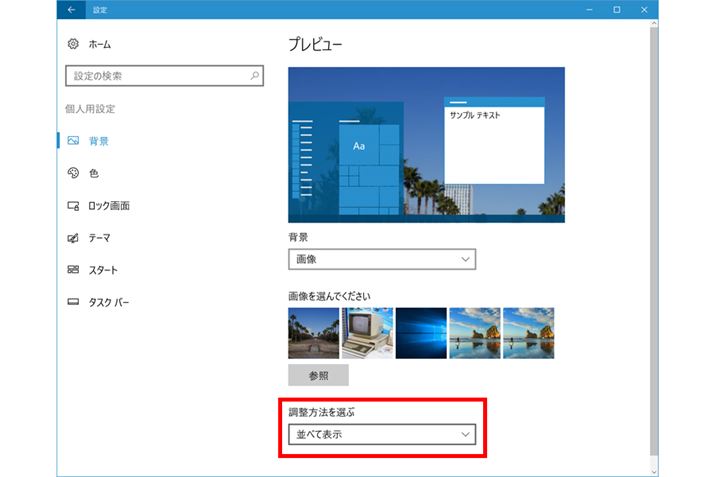Click the テーマ icon in sidebar

[x=73, y=238]
